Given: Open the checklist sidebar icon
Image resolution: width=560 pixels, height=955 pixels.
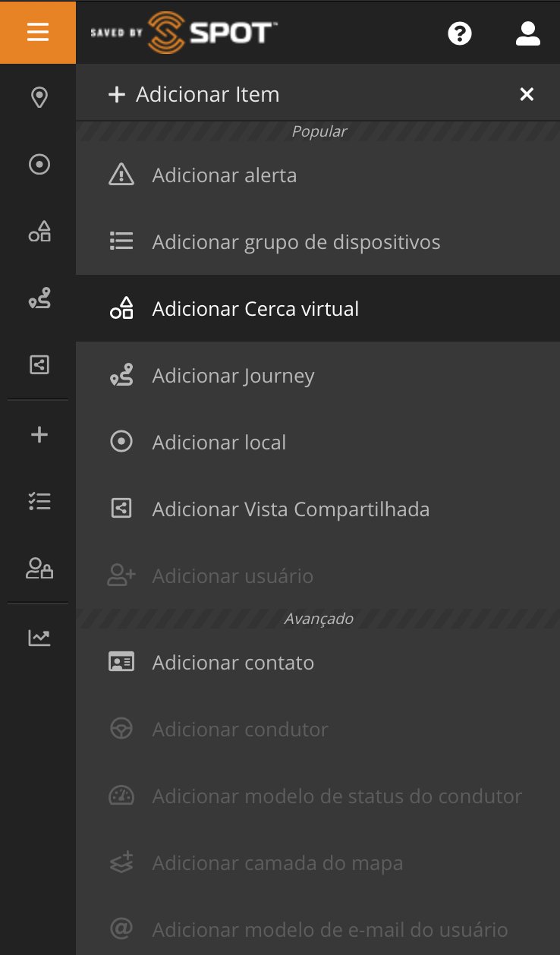Looking at the screenshot, I should pos(39,501).
